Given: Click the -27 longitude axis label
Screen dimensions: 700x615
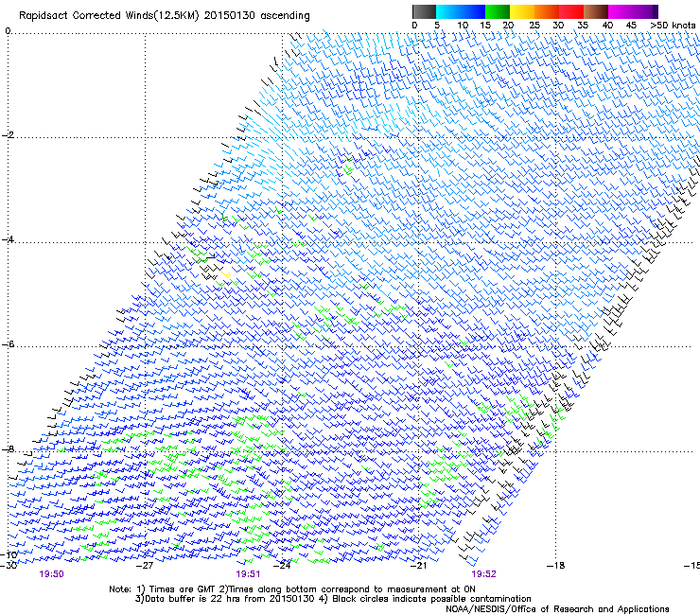Looking at the screenshot, I should click(x=145, y=566).
